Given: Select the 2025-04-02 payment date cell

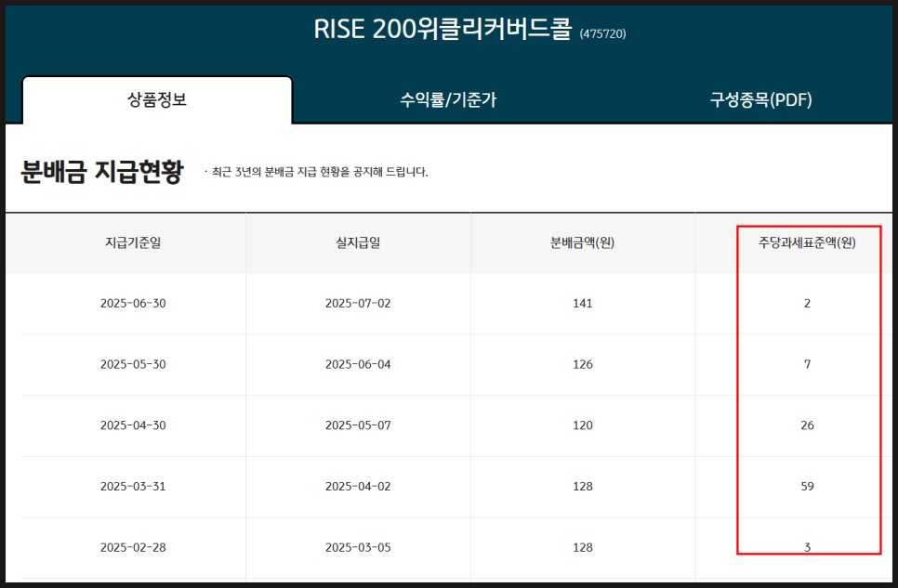Looking at the screenshot, I should (358, 487).
